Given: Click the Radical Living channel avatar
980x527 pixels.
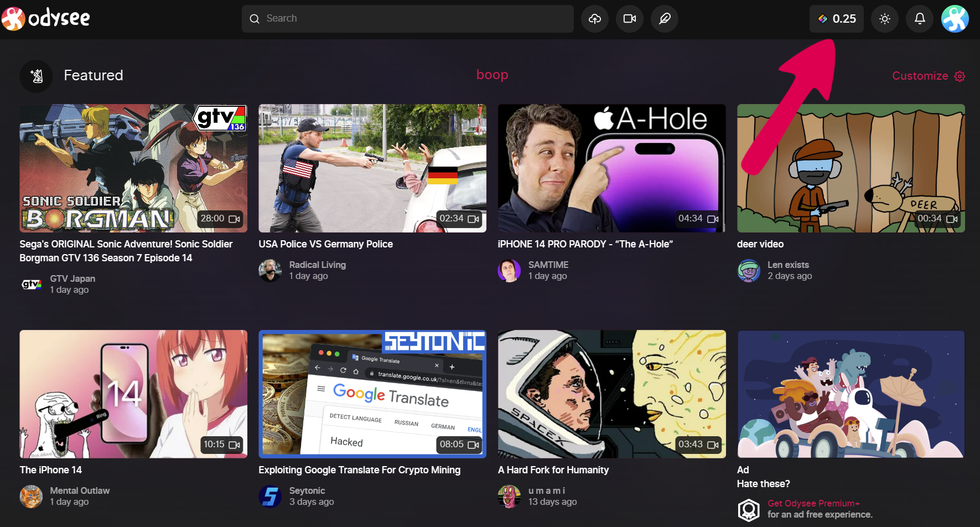Looking at the screenshot, I should tap(270, 270).
